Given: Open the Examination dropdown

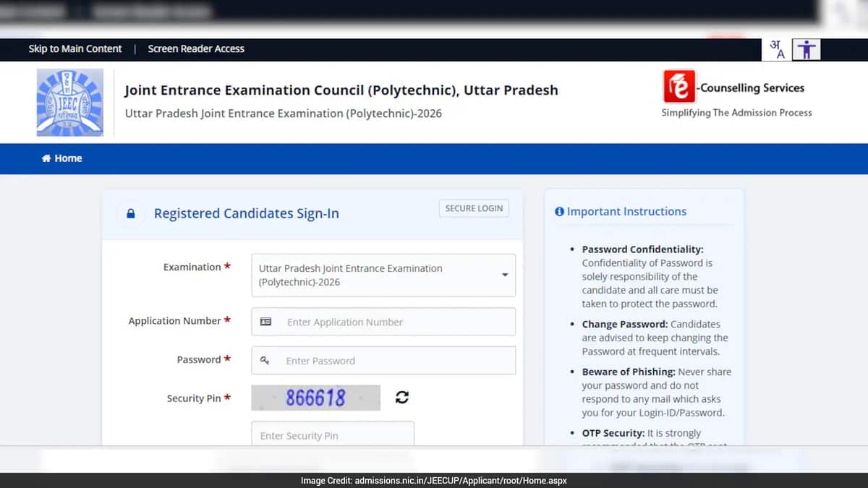Looking at the screenshot, I should 383,275.
